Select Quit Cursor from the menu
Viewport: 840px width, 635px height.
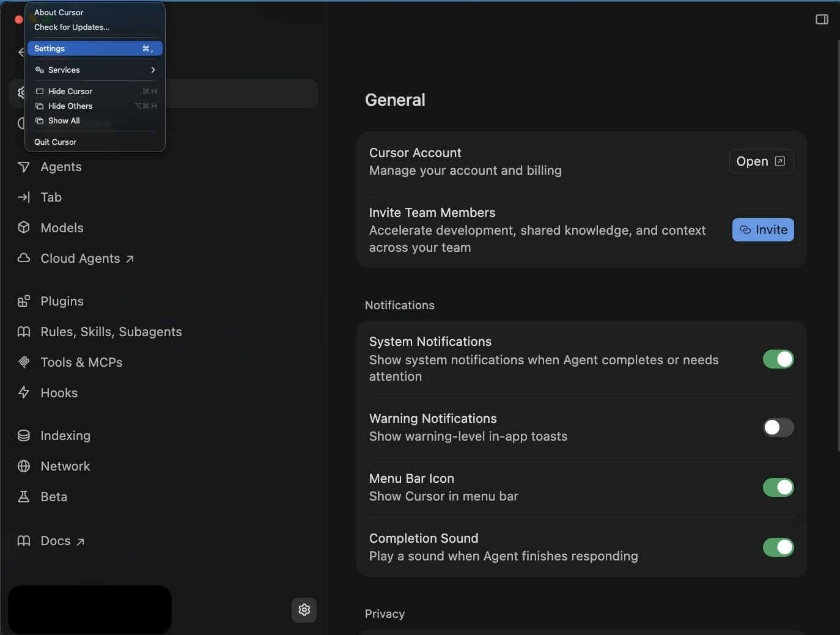pos(95,142)
